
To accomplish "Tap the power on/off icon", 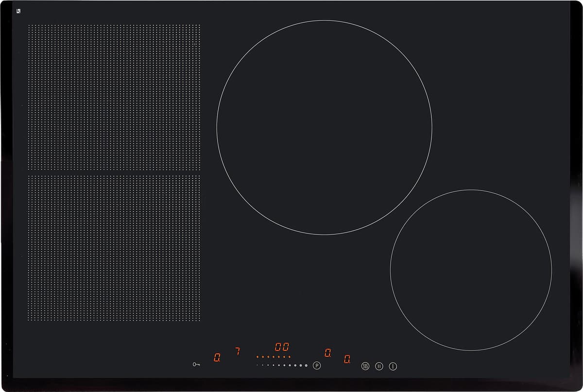I will (x=393, y=366).
